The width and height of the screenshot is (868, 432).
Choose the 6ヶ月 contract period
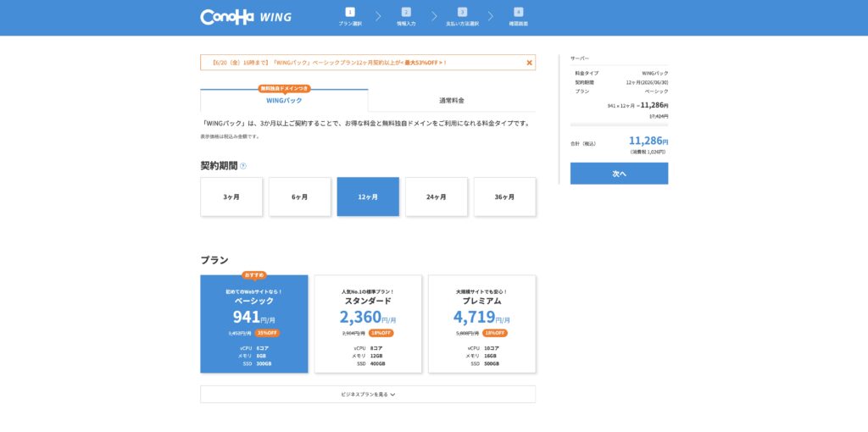(299, 197)
